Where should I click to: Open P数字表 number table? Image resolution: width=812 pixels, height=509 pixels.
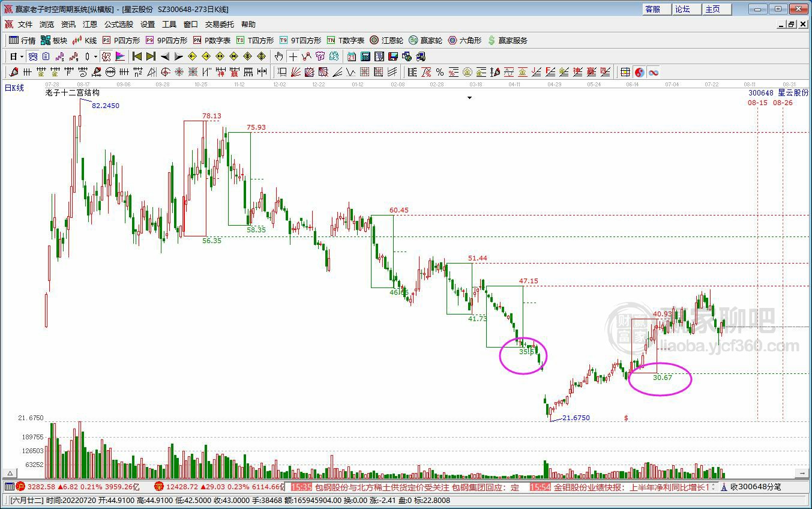point(212,40)
